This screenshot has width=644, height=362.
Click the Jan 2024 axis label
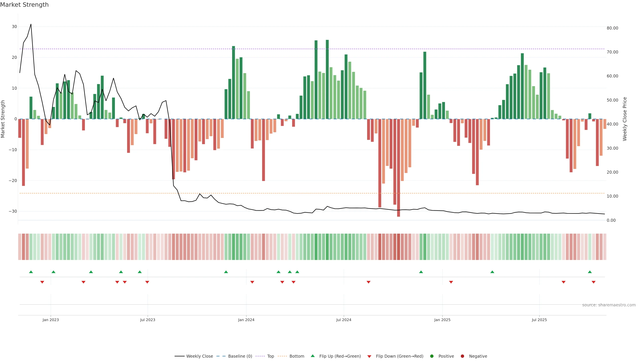tap(246, 320)
